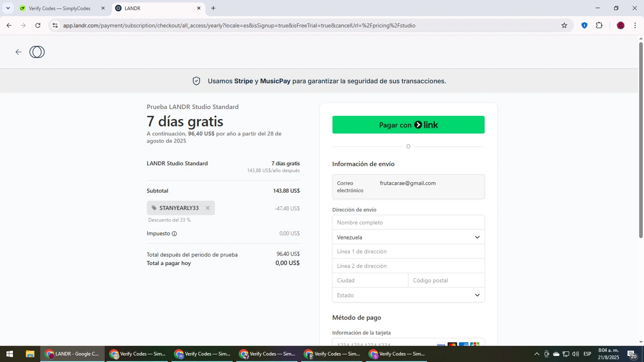Image resolution: width=644 pixels, height=362 pixels.
Task: Pay with Link green button
Action: [408, 125]
